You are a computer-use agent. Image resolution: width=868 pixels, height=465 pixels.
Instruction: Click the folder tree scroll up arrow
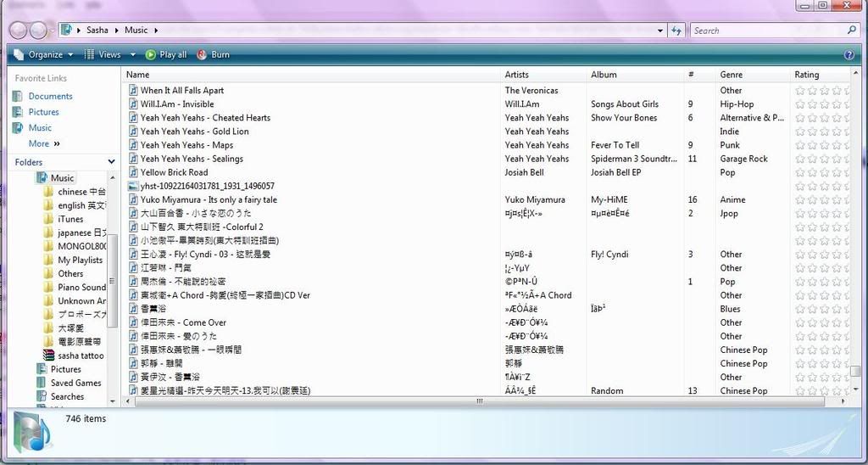(x=113, y=178)
